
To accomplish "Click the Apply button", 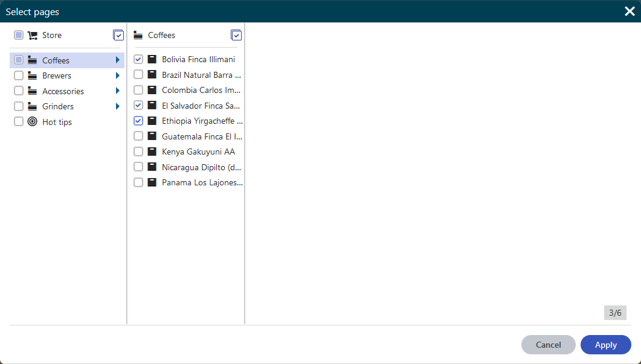I will [605, 345].
